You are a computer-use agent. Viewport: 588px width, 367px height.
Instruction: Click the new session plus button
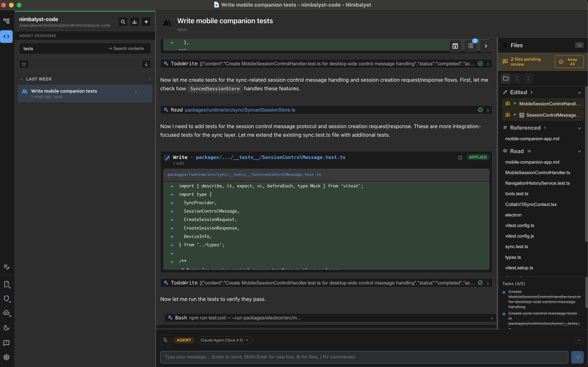[x=146, y=22]
